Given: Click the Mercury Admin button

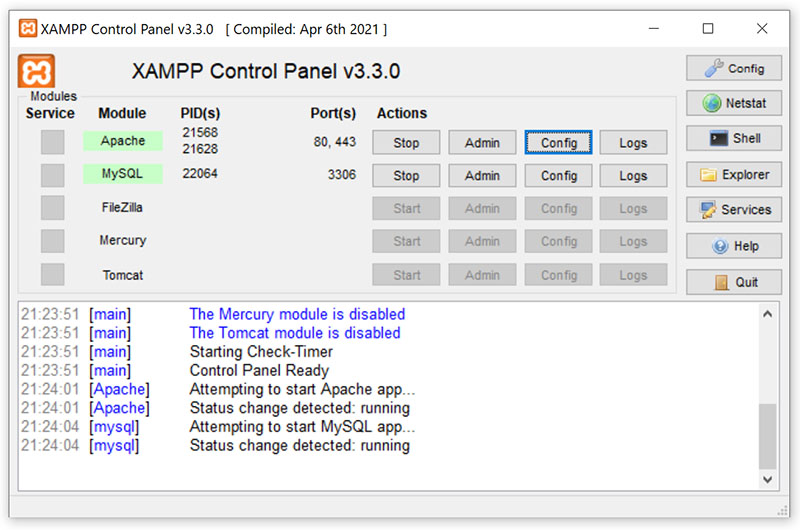Looking at the screenshot, I should 482,241.
